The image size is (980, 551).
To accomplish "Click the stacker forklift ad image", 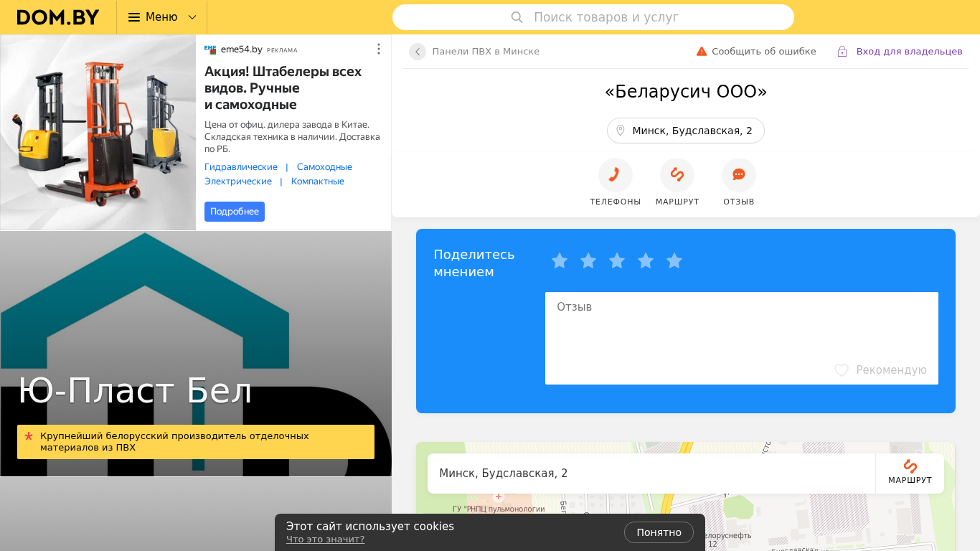I will pyautogui.click(x=98, y=133).
